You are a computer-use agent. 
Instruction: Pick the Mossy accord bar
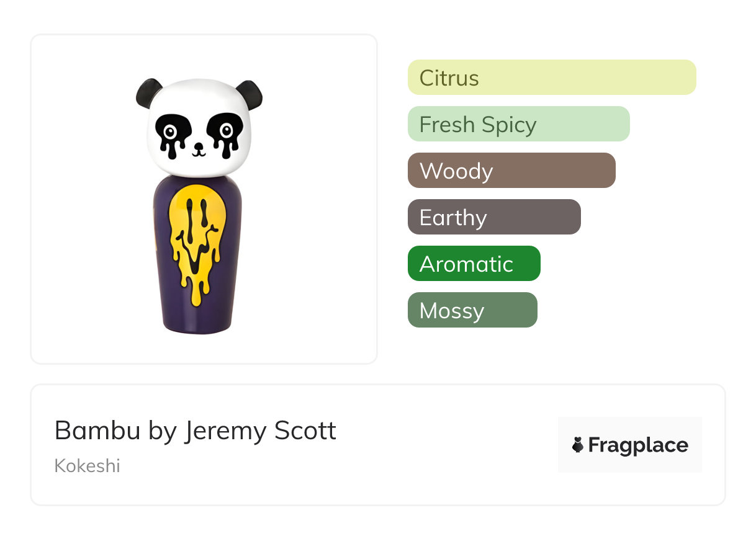click(472, 310)
